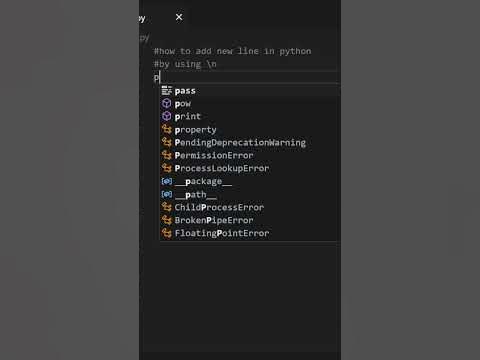Pick the 'print' autocomplete entry
The image size is (480, 360).
click(x=250, y=116)
